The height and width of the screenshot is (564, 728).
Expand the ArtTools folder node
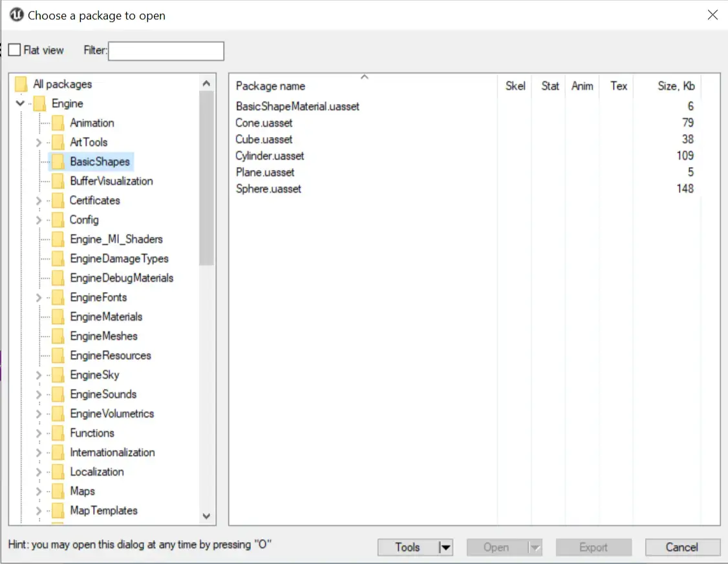pos(39,142)
